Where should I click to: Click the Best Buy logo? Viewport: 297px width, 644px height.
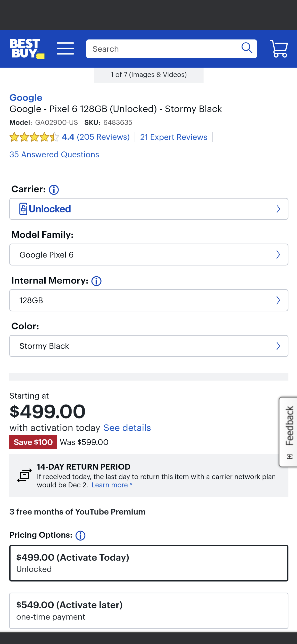tap(27, 49)
